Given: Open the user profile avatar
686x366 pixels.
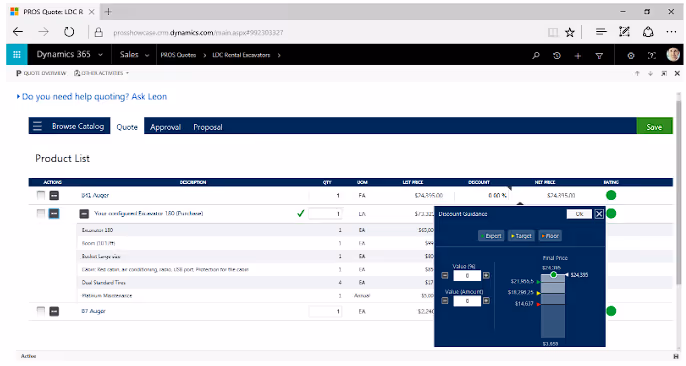Looking at the screenshot, I should (673, 55).
